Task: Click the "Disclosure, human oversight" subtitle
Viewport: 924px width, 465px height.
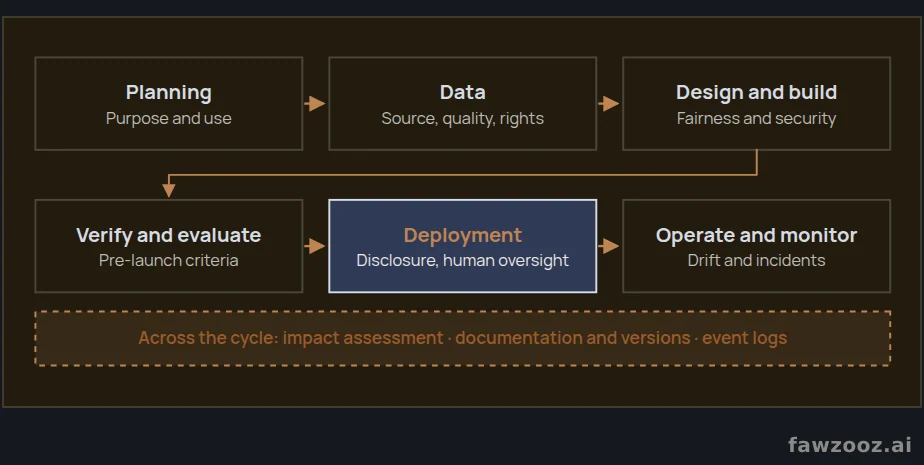Action: (x=463, y=260)
